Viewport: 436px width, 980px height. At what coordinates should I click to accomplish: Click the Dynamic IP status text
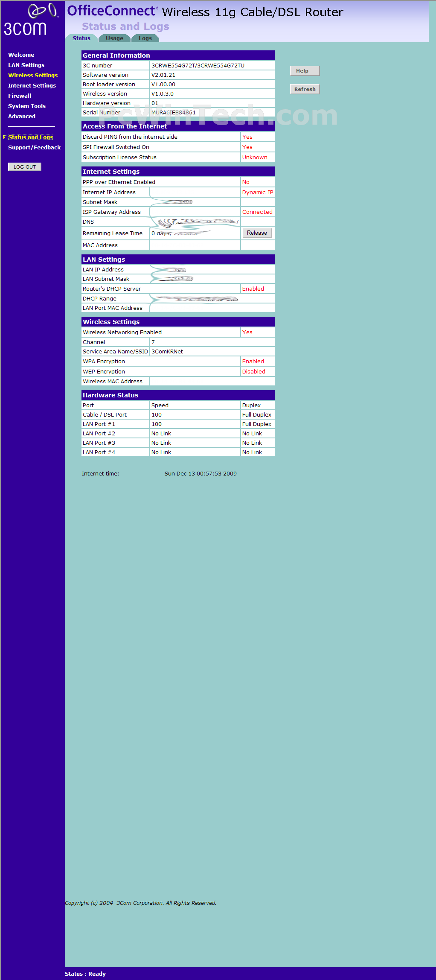(x=258, y=192)
